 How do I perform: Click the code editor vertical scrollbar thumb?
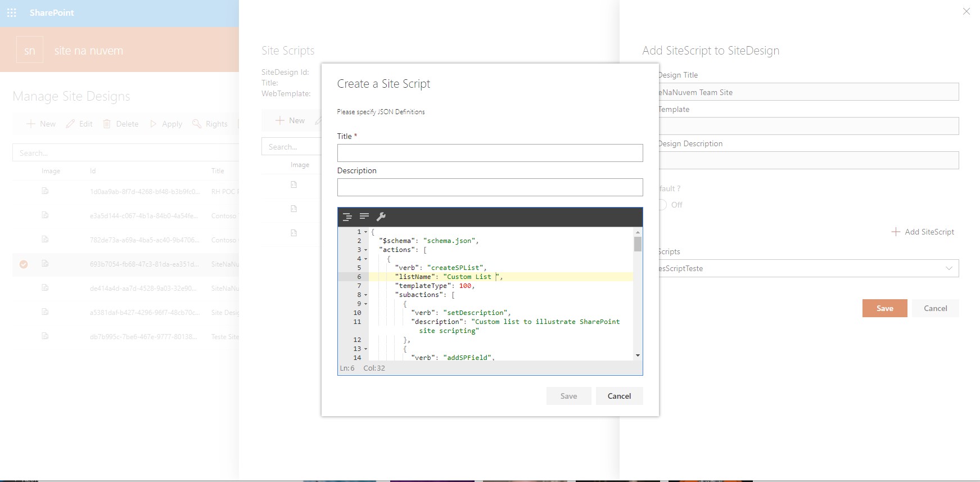pos(638,244)
